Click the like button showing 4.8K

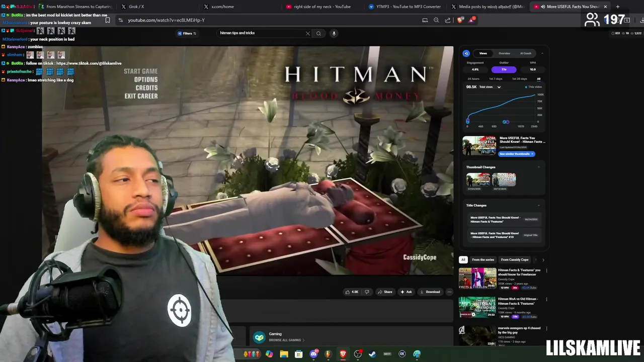352,292
